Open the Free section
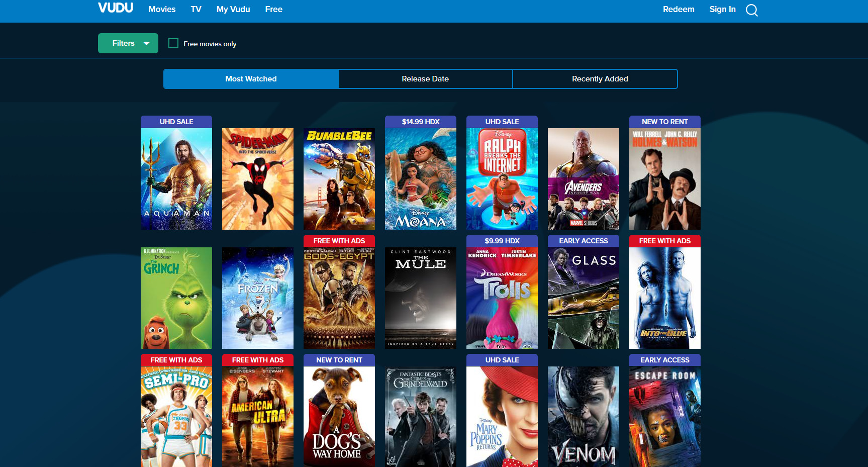Screen dimensions: 868x467 pyautogui.click(x=273, y=9)
